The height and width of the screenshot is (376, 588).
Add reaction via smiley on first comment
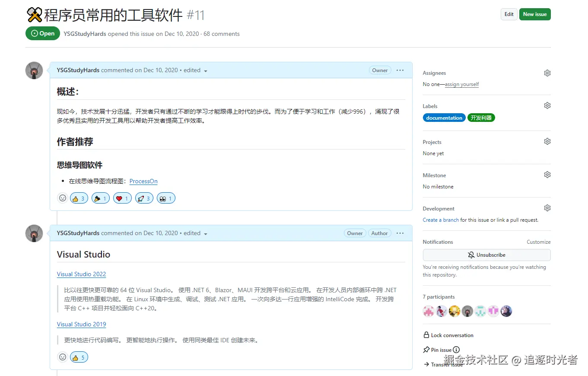pos(63,198)
